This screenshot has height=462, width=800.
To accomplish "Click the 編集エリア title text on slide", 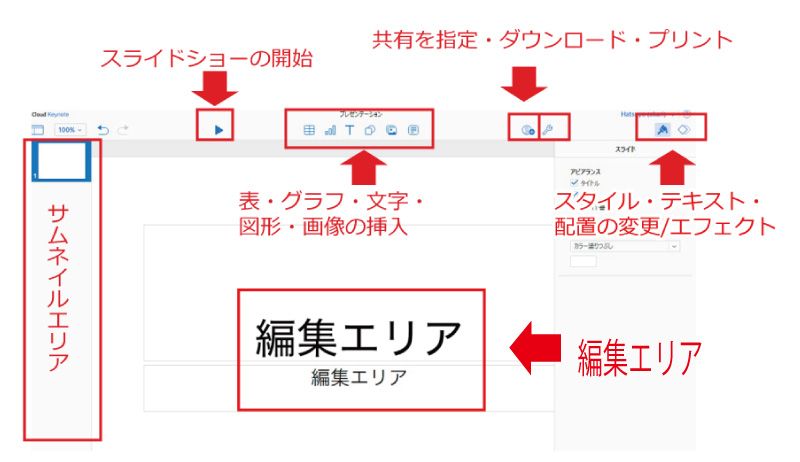I will tap(359, 336).
